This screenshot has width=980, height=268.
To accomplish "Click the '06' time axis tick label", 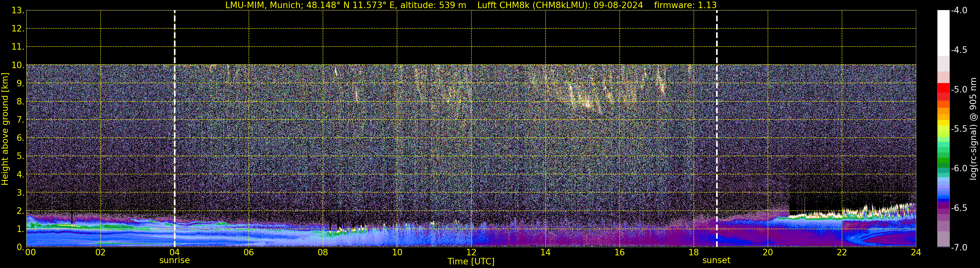I will click(249, 252).
